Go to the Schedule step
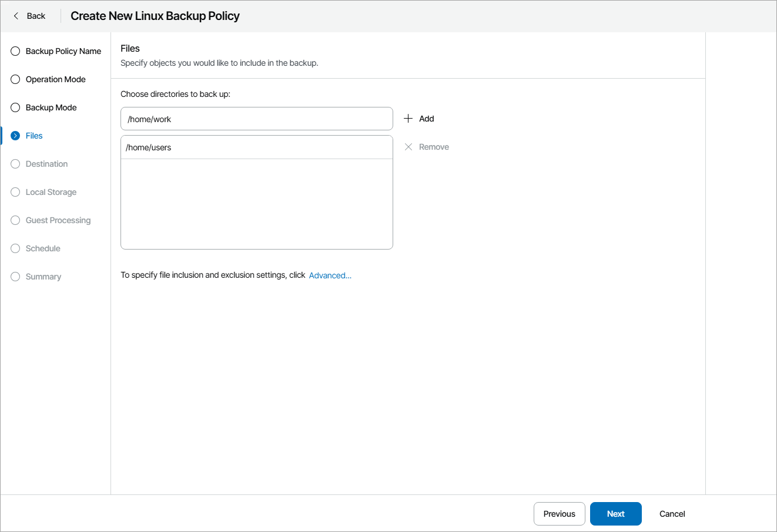This screenshot has width=777, height=532. (43, 248)
